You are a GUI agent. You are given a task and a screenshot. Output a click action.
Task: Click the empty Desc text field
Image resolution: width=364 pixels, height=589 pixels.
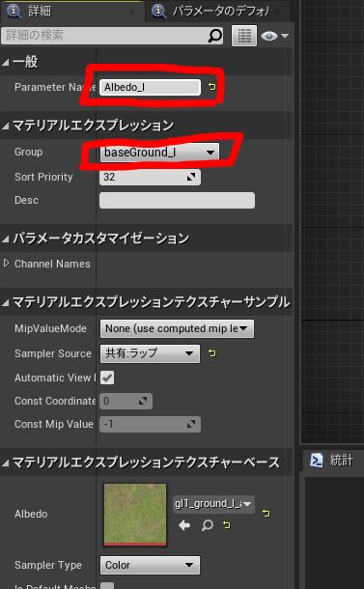click(x=177, y=200)
